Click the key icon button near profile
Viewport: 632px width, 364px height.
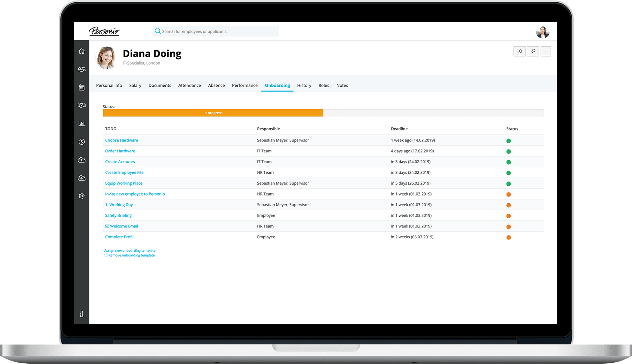533,51
